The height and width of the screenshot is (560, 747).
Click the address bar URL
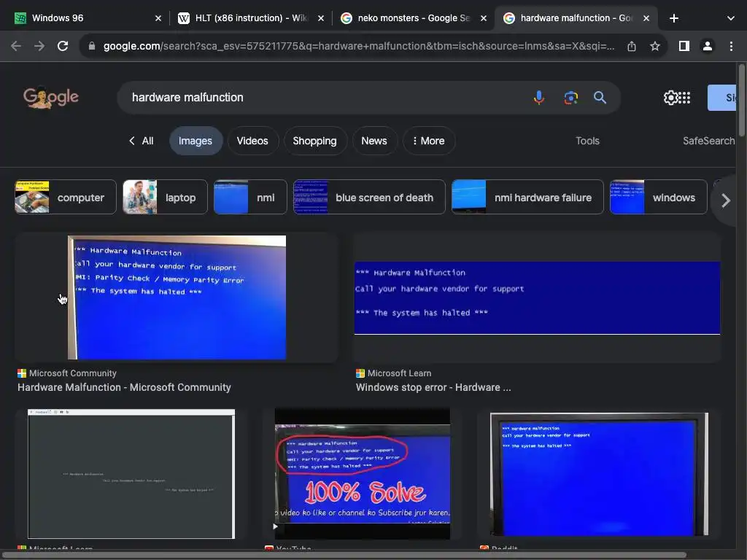click(358, 46)
